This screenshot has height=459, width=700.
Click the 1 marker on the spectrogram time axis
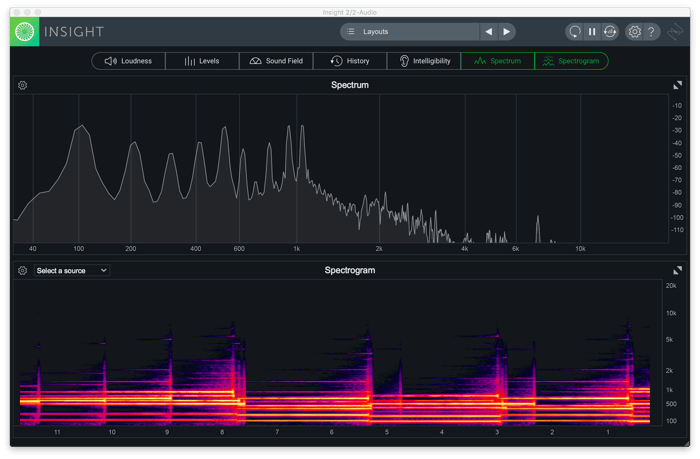tap(608, 432)
